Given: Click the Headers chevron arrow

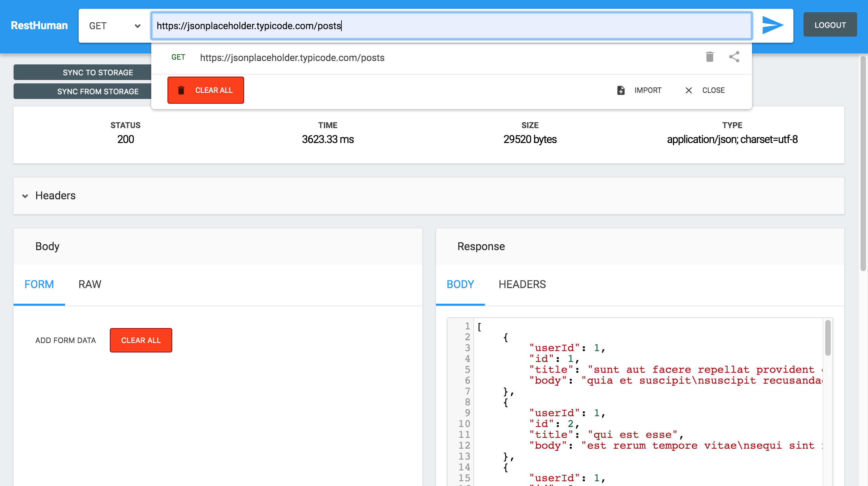Looking at the screenshot, I should [x=25, y=196].
